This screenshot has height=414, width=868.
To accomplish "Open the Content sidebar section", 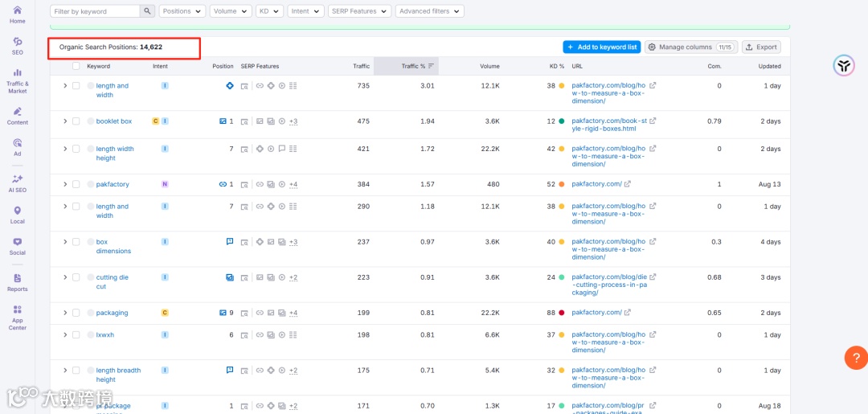I will click(17, 116).
